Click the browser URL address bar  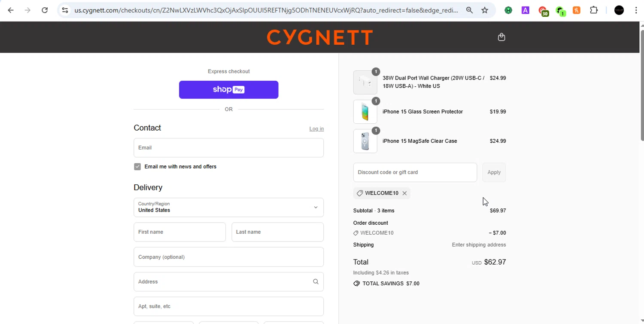click(266, 10)
